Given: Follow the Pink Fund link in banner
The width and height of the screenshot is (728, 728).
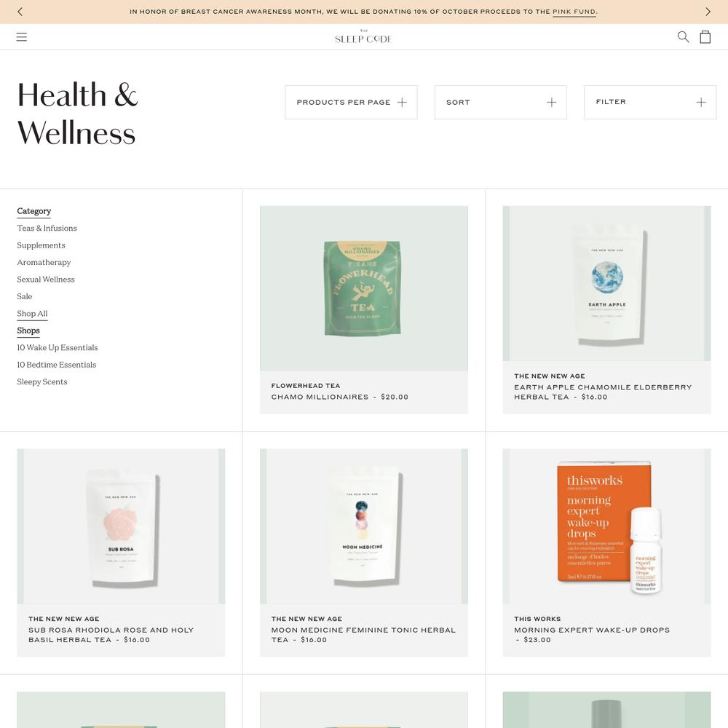Looking at the screenshot, I should point(574,12).
